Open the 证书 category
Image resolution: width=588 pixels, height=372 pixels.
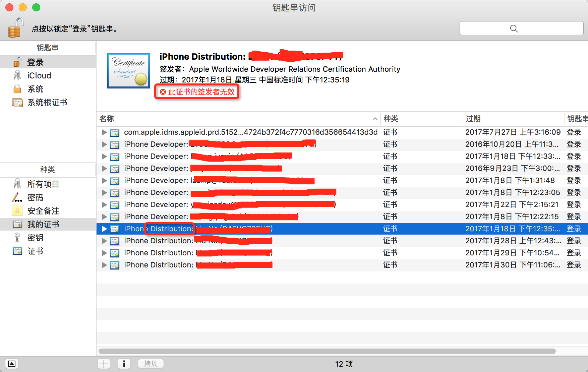click(x=48, y=251)
